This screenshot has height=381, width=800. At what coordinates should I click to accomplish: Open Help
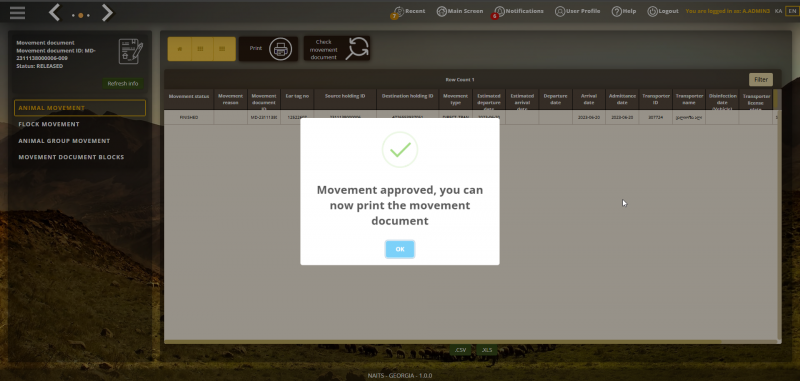point(623,11)
